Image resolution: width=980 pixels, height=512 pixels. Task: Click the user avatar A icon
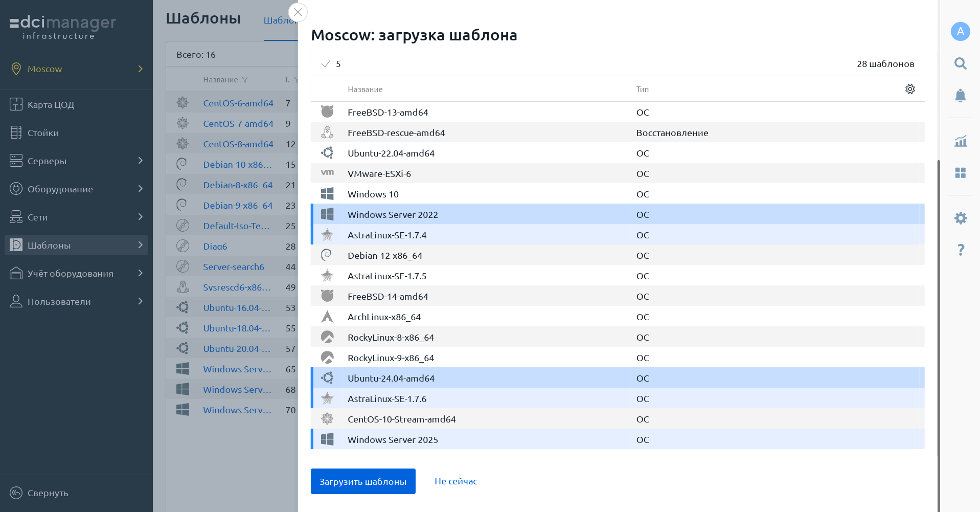point(960,32)
